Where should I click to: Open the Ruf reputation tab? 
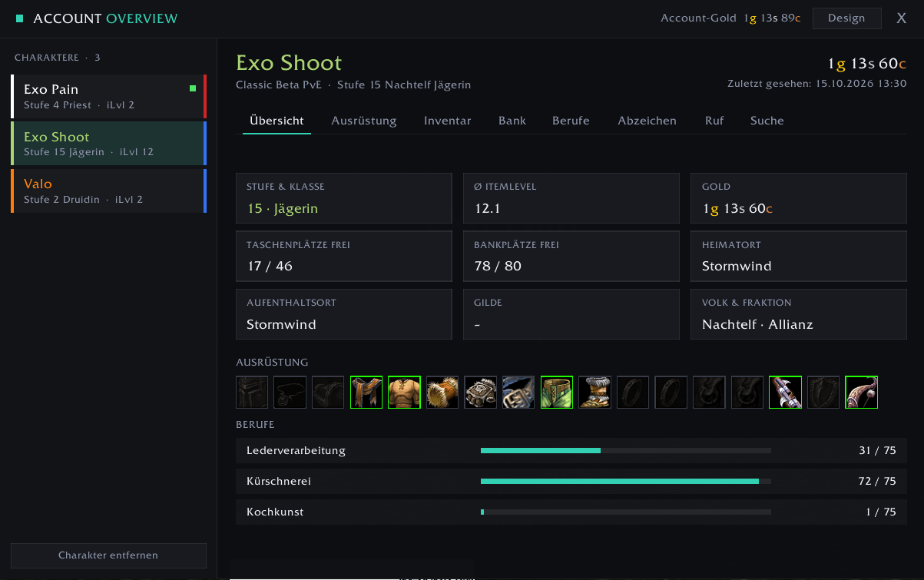[x=714, y=121]
